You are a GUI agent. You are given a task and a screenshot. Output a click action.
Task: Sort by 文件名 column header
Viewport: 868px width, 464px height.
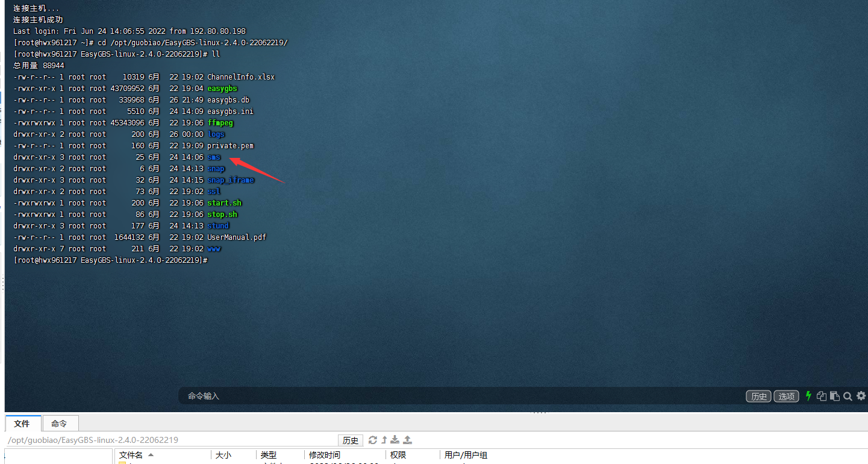pyautogui.click(x=163, y=455)
